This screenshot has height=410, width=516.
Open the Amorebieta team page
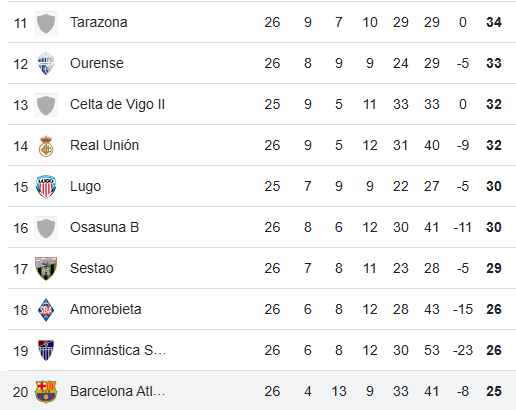point(106,309)
